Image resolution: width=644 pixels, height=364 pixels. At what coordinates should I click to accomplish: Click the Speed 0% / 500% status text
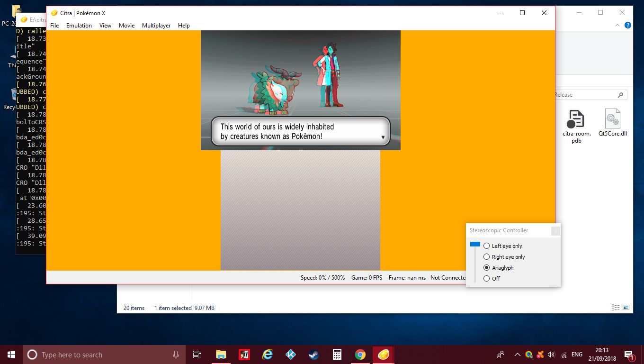tap(322, 278)
